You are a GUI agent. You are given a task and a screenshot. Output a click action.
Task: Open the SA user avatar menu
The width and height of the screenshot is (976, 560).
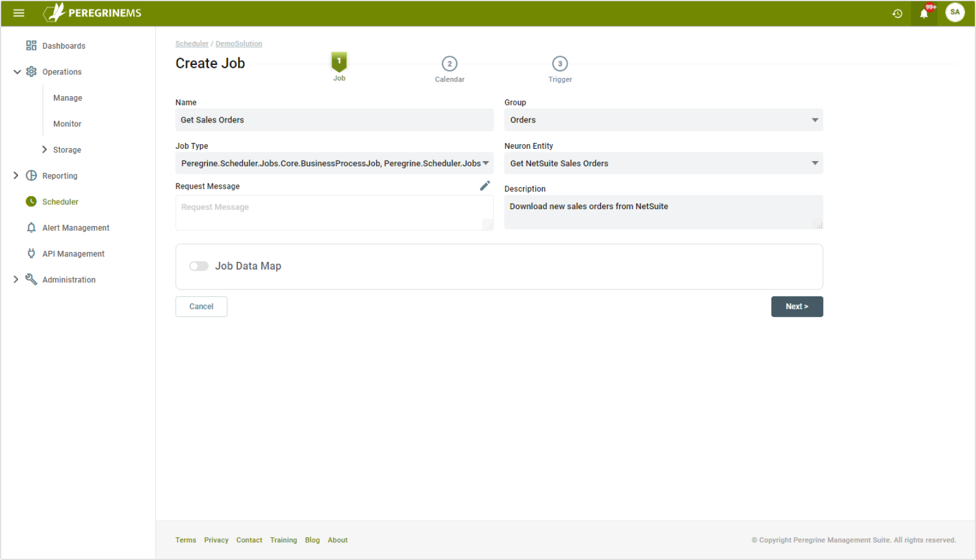tap(955, 12)
